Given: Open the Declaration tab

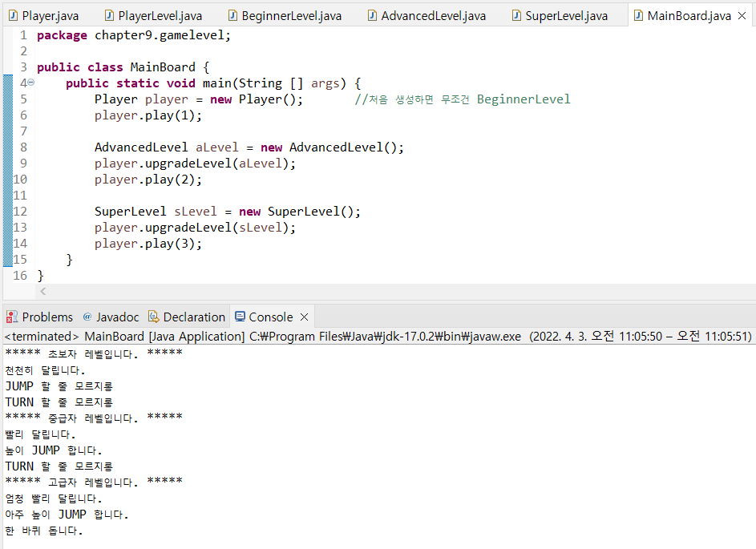Looking at the screenshot, I should (193, 317).
